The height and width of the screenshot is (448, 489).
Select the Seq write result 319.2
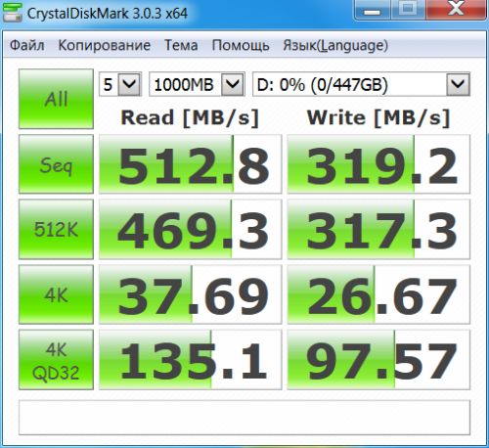pyautogui.click(x=378, y=164)
